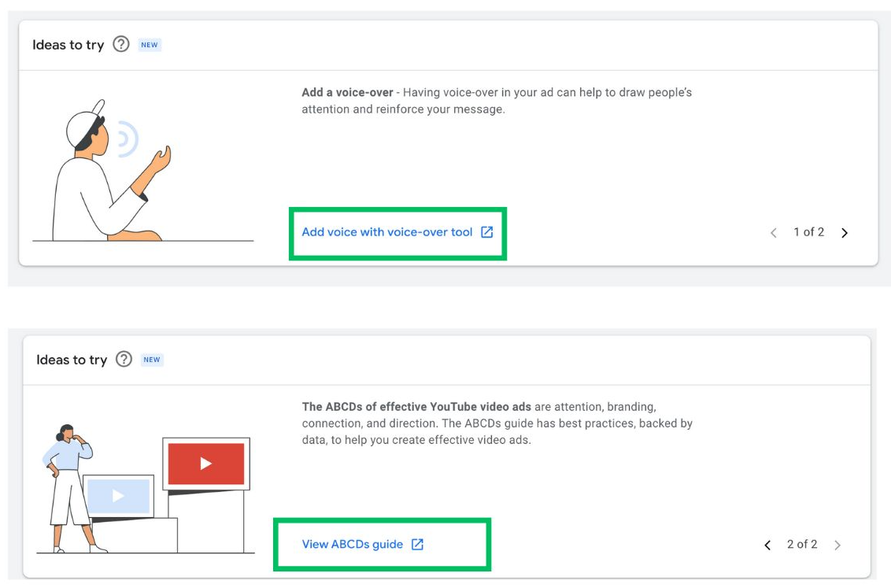The width and height of the screenshot is (891, 588).
Task: Click the help icon on the voice-over idea card
Action: click(120, 44)
